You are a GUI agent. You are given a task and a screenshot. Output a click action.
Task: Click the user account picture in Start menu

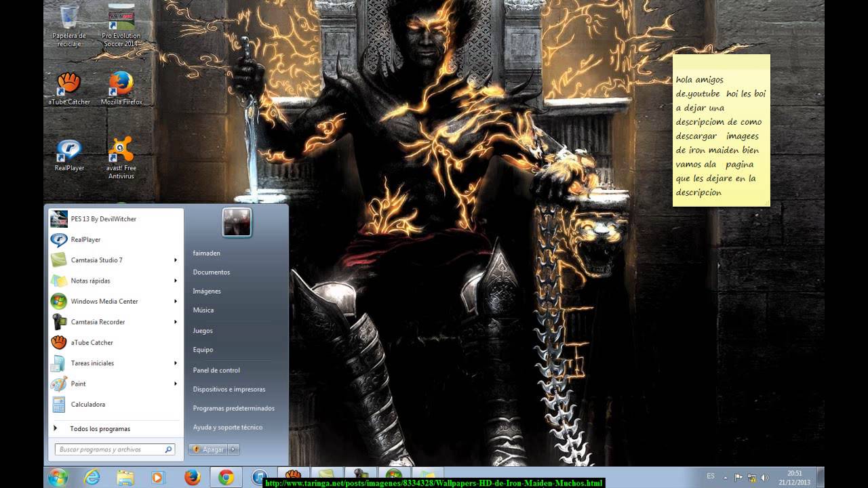tap(237, 223)
